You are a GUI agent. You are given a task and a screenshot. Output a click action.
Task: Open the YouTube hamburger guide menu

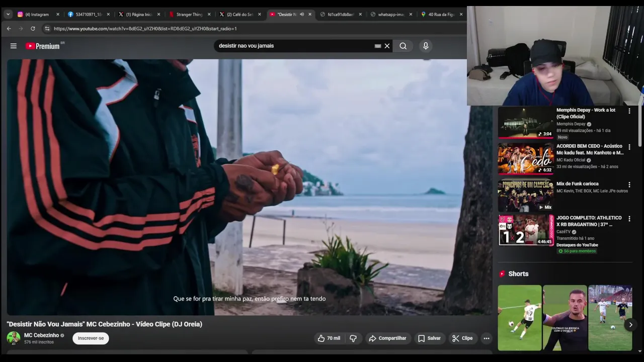[14, 46]
